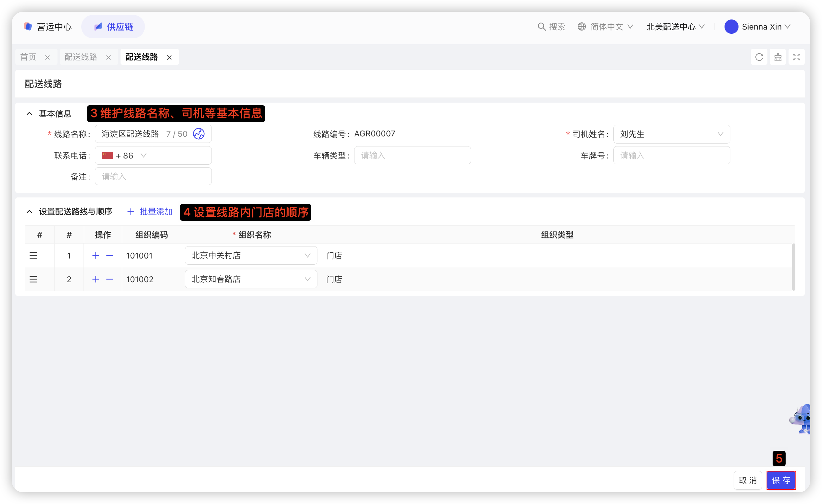Screen dimensions: 822x504
Task: Open the 司机姓名 dropdown
Action: (x=671, y=134)
